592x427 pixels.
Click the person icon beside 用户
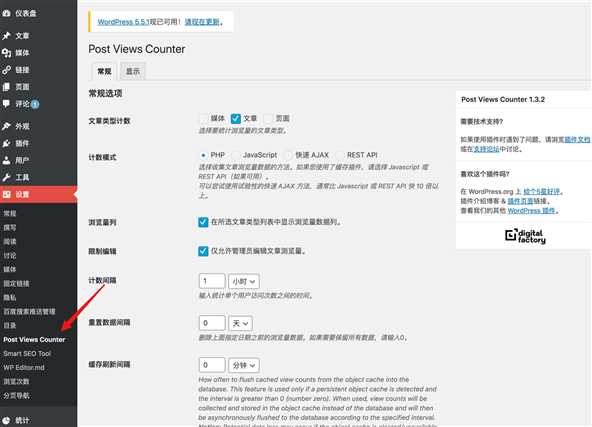point(6,160)
